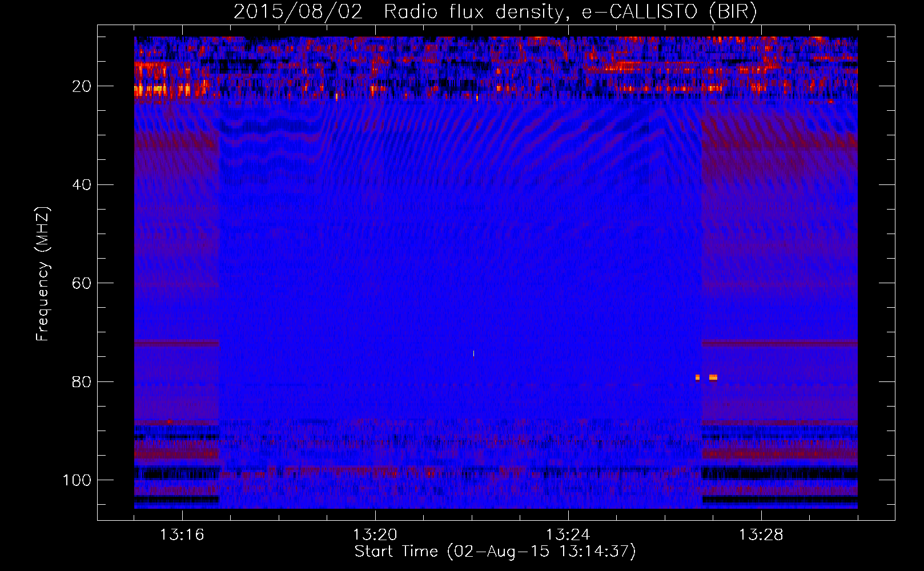Click the 60 MHz frequency tick label
This screenshot has width=924, height=571.
pyautogui.click(x=82, y=283)
